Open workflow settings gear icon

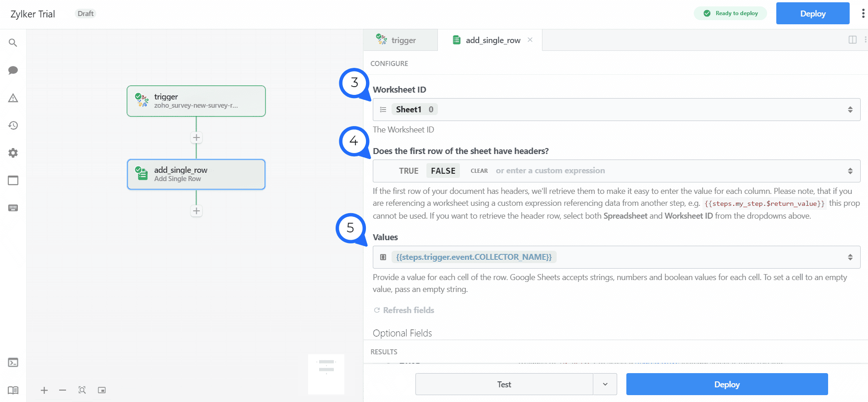tap(13, 153)
